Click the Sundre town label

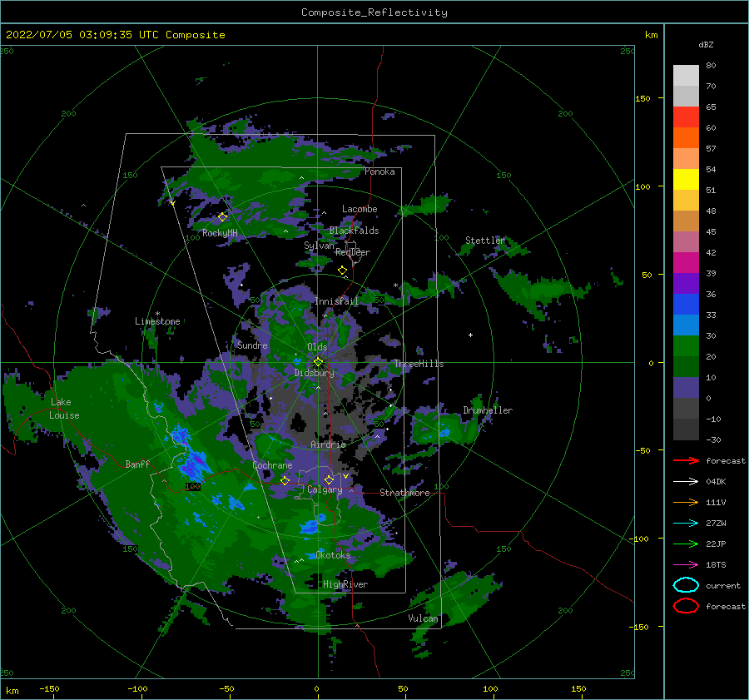(252, 345)
